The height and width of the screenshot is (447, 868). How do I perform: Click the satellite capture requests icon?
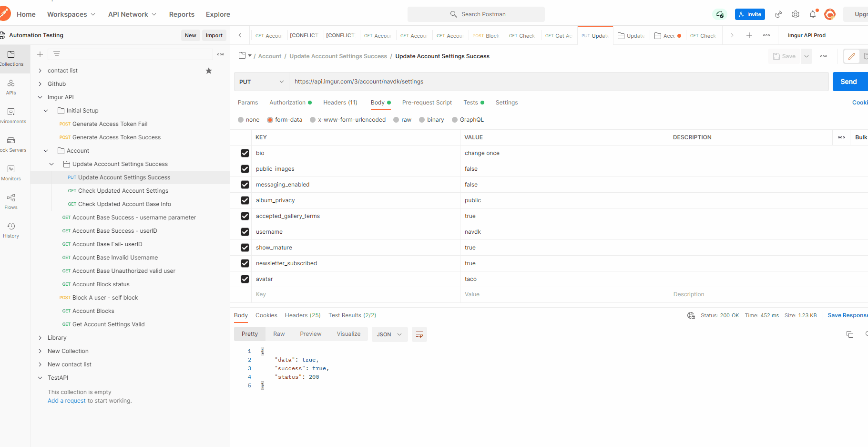point(778,14)
